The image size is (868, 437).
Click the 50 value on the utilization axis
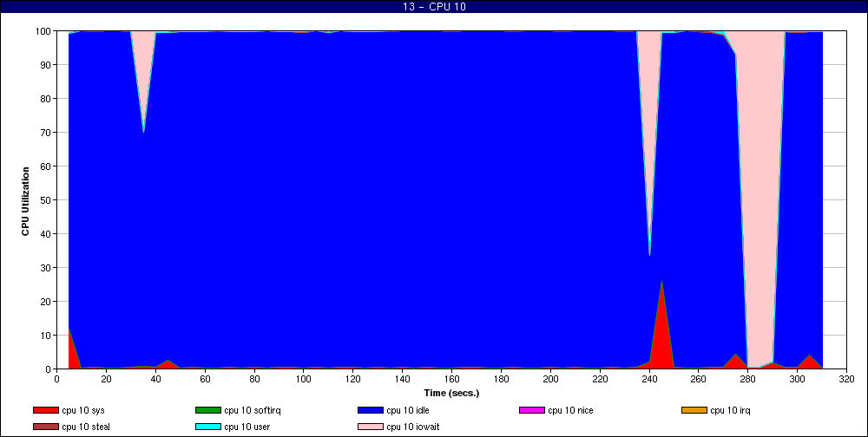point(47,199)
